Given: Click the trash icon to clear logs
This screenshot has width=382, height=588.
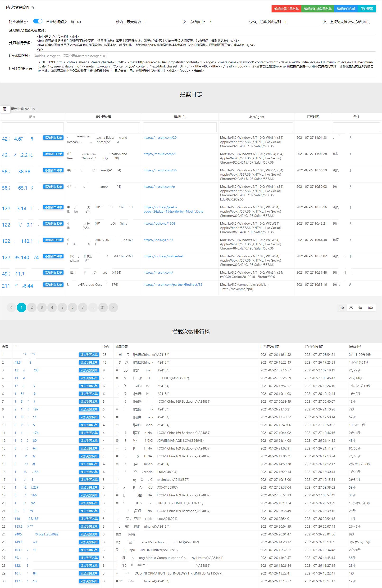Looking at the screenshot, I should [x=5, y=109].
